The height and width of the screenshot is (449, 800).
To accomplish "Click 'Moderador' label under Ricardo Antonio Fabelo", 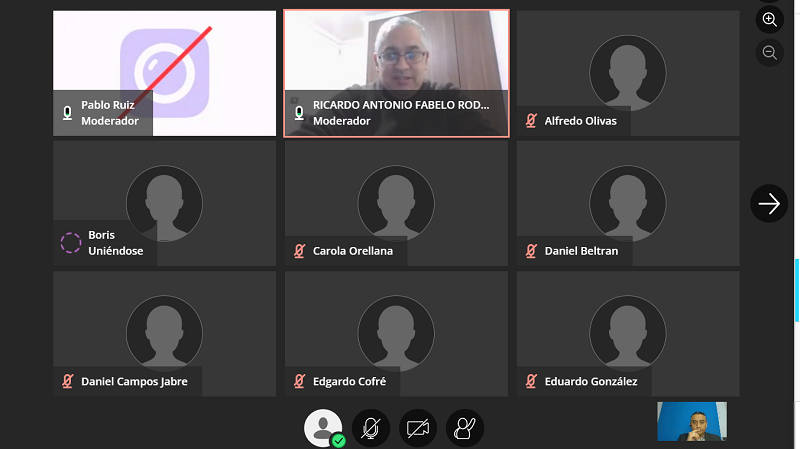I will pyautogui.click(x=342, y=121).
